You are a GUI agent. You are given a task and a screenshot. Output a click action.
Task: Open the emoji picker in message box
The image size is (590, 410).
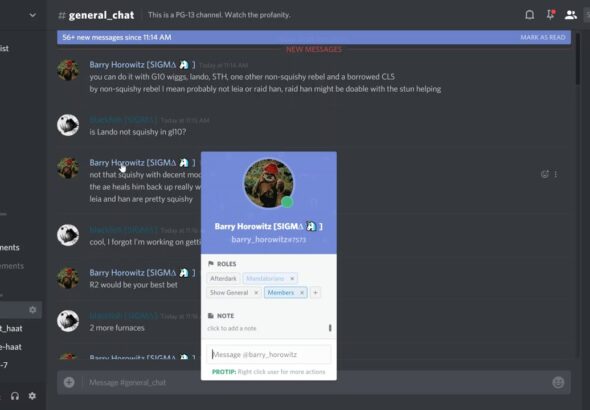[x=558, y=382]
